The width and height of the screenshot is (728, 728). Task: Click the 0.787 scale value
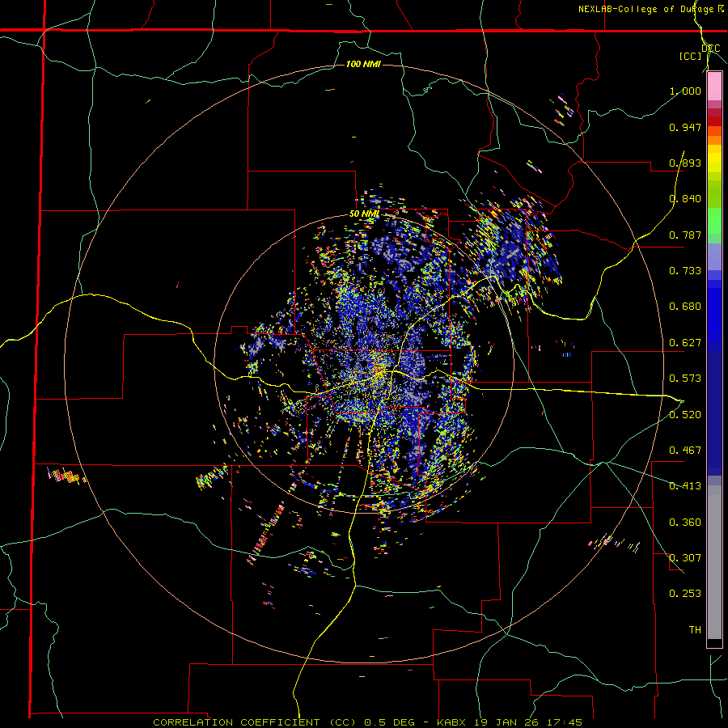685,235
